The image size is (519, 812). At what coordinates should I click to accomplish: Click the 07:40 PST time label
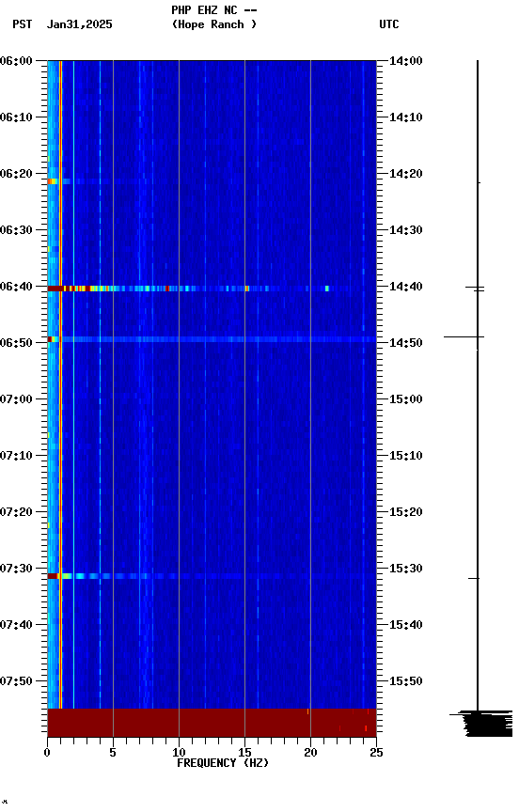(16, 626)
